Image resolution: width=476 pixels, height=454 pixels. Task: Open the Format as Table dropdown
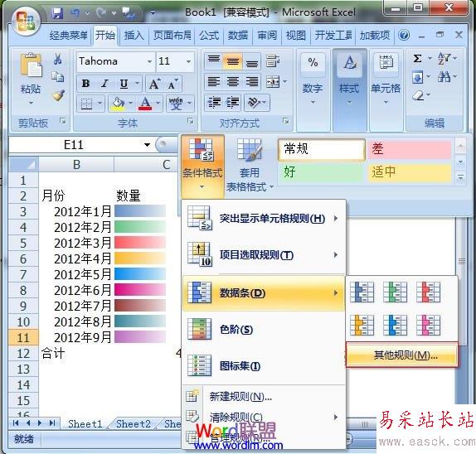coord(250,166)
